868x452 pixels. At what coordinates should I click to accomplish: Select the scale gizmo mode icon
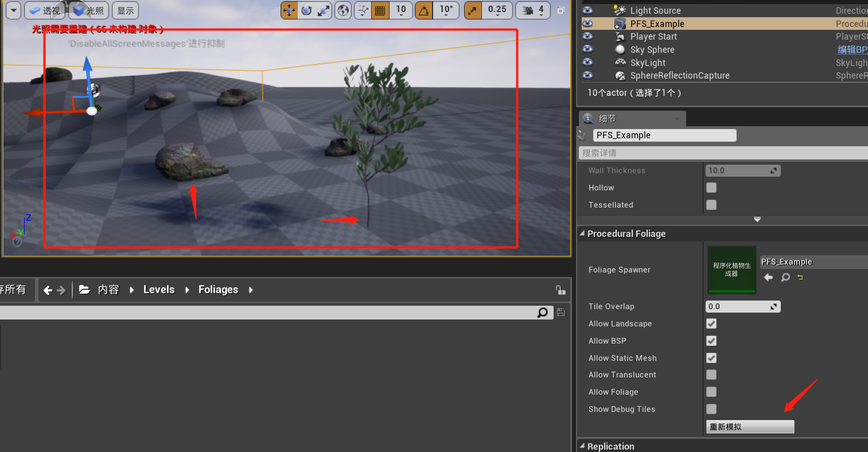[x=324, y=10]
